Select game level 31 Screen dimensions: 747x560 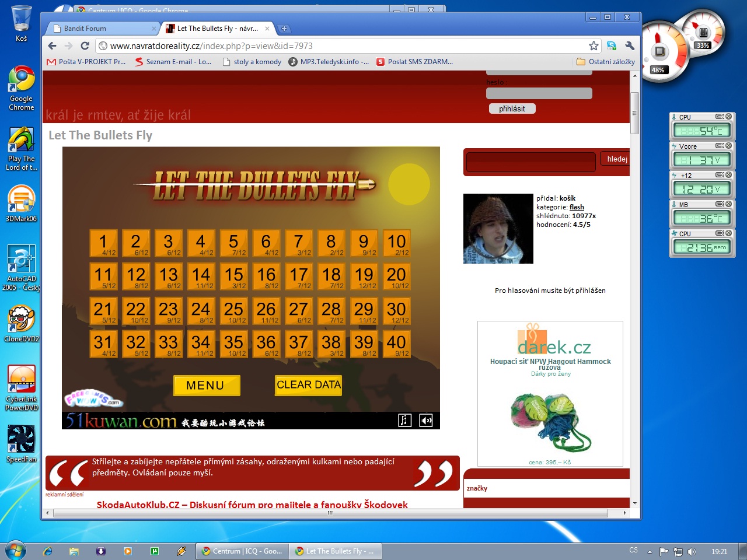pyautogui.click(x=103, y=344)
